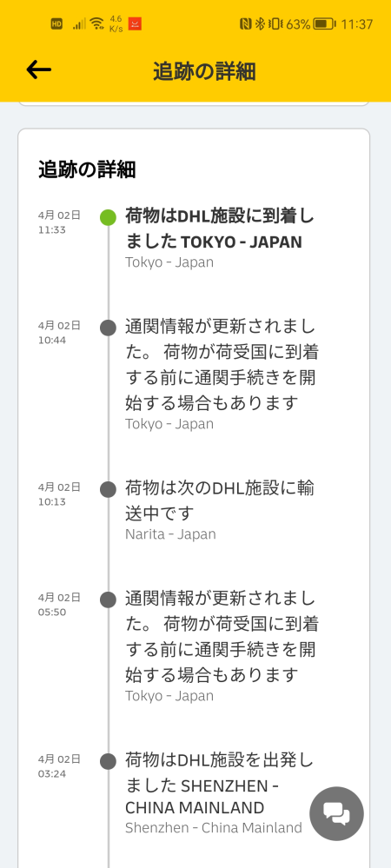Image resolution: width=391 pixels, height=868 pixels.
Task: Tap the battery indicator icon
Action: (x=324, y=23)
